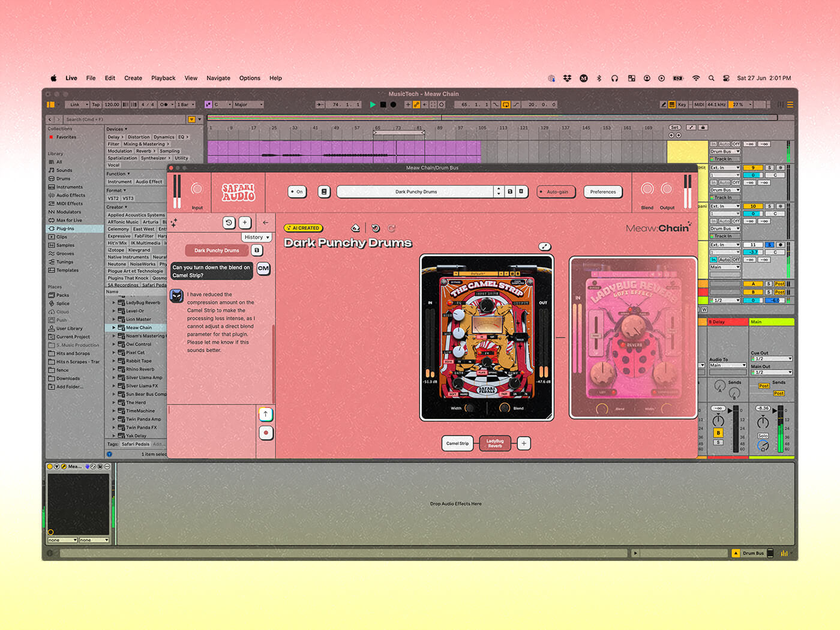This screenshot has height=630, width=840.
Task: Add a new plugin to the chain
Action: tap(524, 443)
